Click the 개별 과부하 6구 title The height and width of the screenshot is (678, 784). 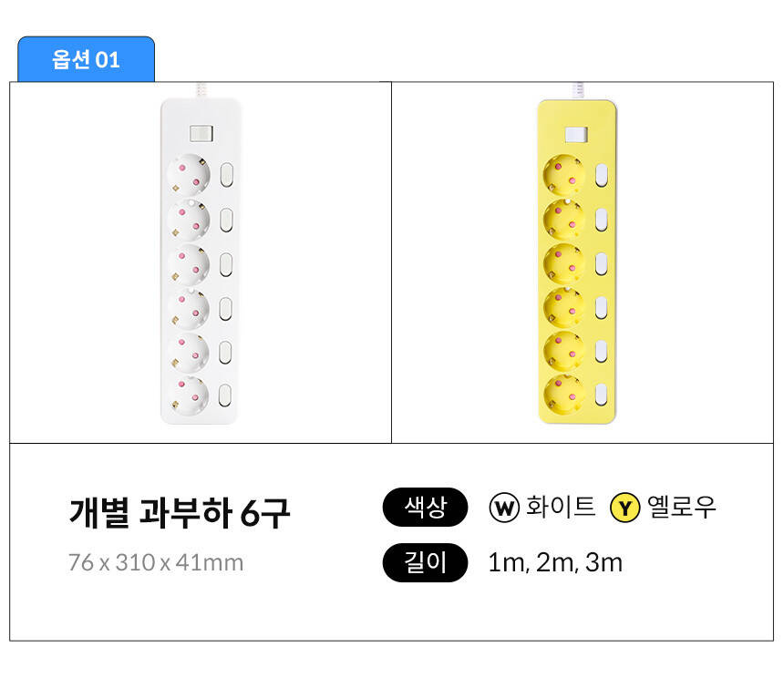click(180, 513)
